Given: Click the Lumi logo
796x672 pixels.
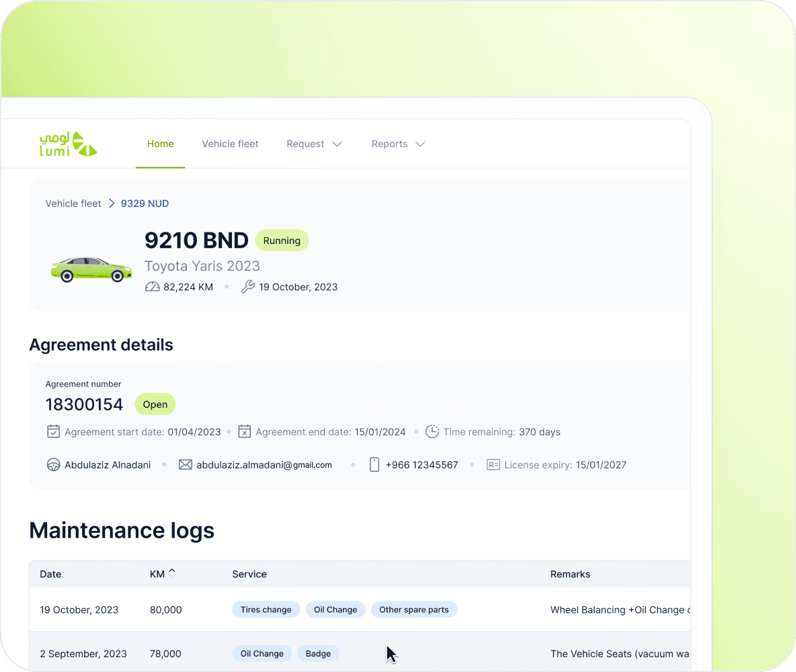Looking at the screenshot, I should point(68,144).
